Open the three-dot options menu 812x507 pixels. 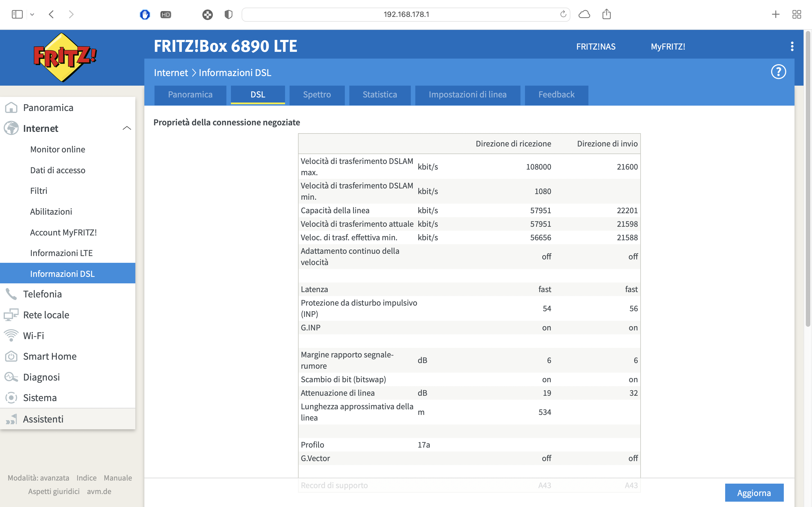(792, 46)
